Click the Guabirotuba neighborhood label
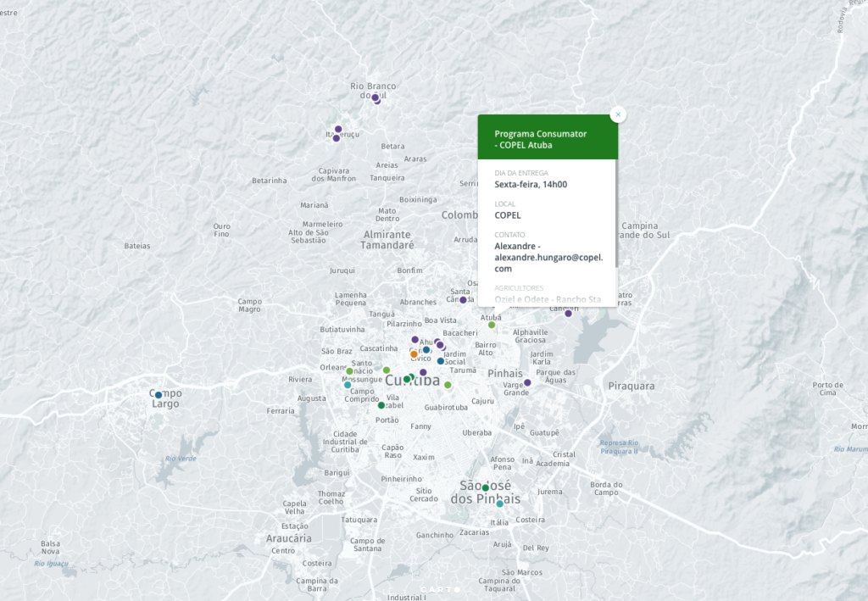The width and height of the screenshot is (868, 601). click(446, 408)
